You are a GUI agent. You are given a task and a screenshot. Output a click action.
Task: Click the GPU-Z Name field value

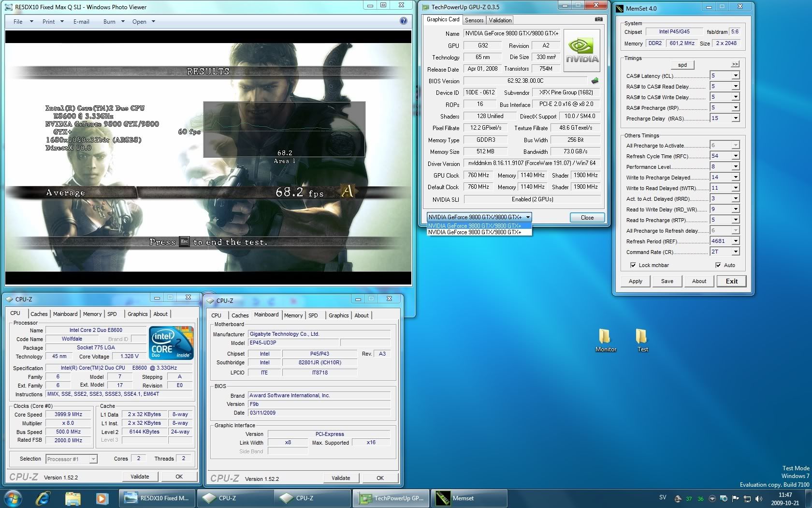[511, 33]
